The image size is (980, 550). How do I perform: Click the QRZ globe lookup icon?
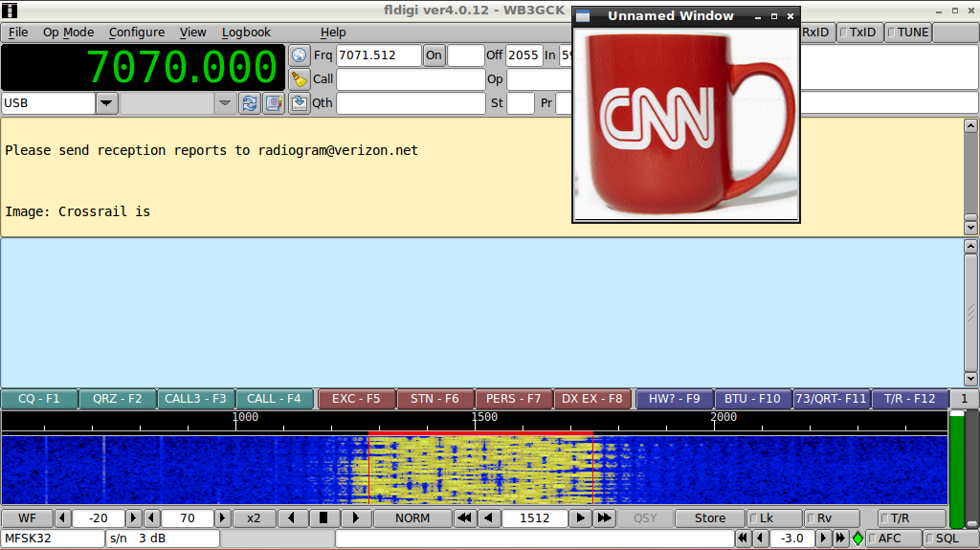click(299, 55)
